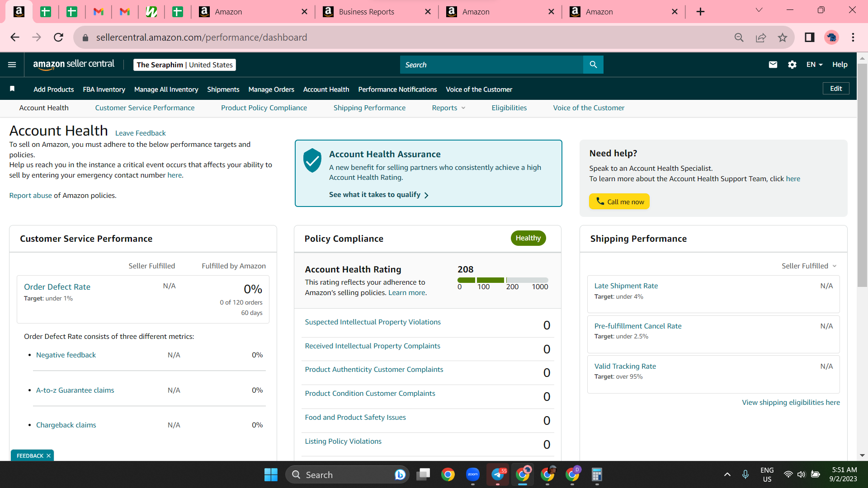The height and width of the screenshot is (488, 868).
Task: Open the Calculator app in the taskbar
Action: [x=597, y=474]
